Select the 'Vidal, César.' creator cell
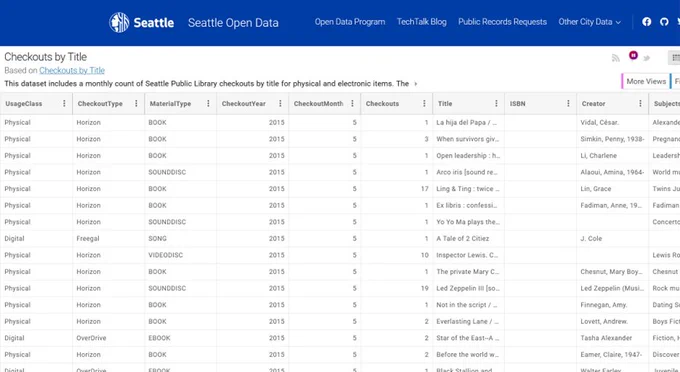Viewport: 680px width, 372px height. click(612, 123)
